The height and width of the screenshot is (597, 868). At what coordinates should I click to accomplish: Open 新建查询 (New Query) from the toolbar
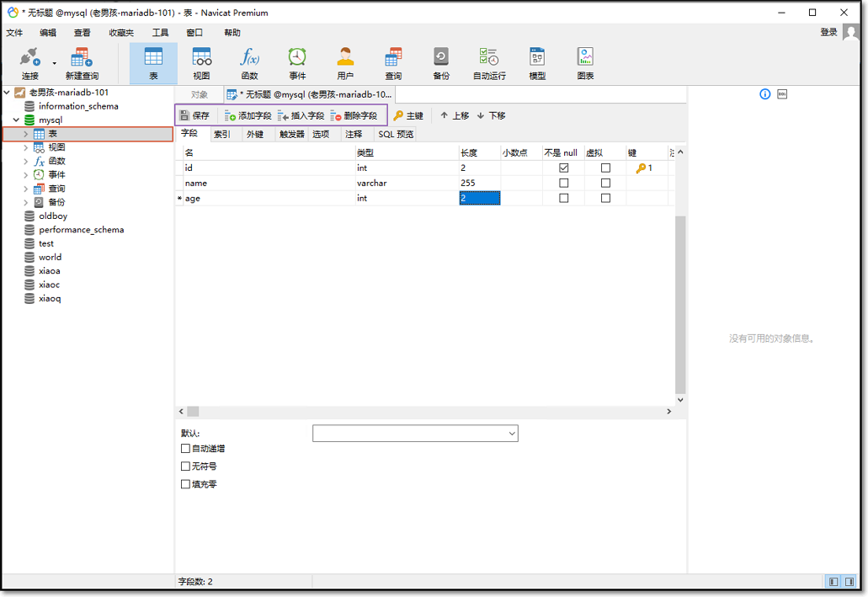click(x=82, y=63)
